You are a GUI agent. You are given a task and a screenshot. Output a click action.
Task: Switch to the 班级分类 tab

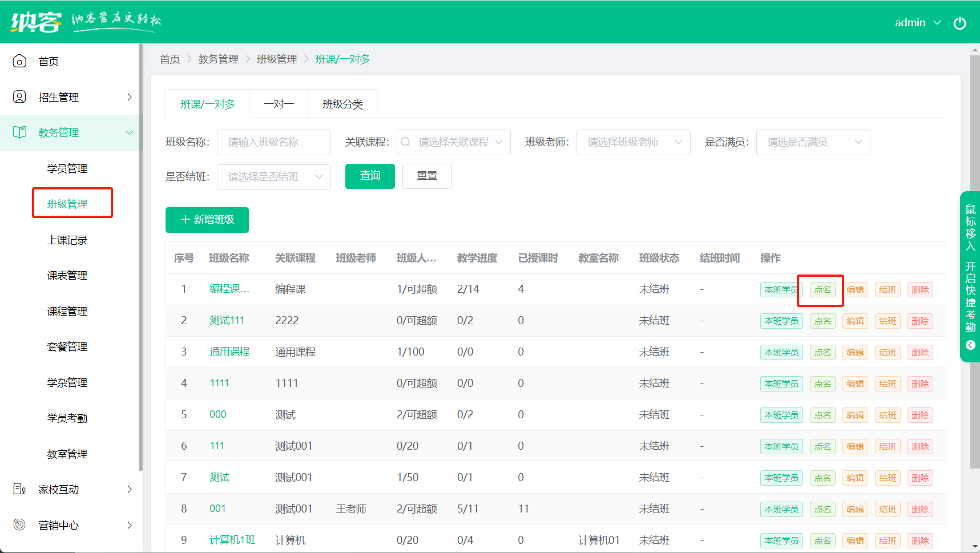[342, 104]
